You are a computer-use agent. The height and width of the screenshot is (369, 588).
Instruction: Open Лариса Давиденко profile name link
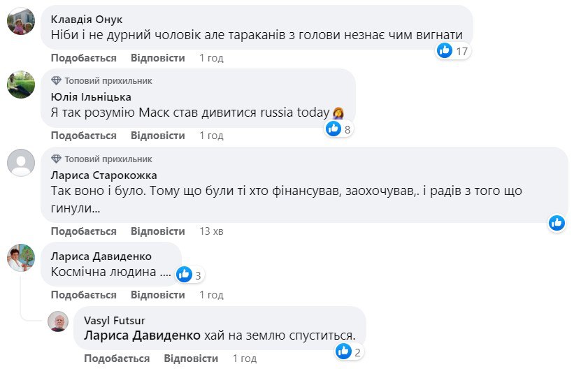(101, 256)
